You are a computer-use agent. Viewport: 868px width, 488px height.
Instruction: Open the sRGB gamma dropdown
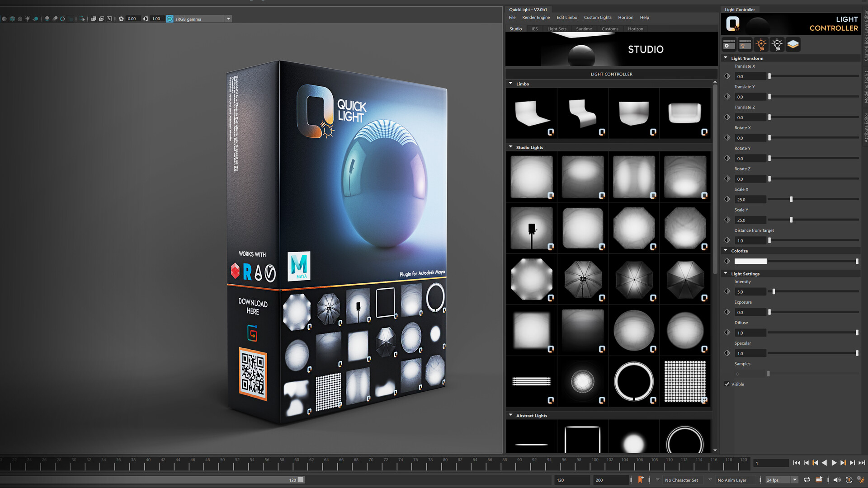coord(228,19)
